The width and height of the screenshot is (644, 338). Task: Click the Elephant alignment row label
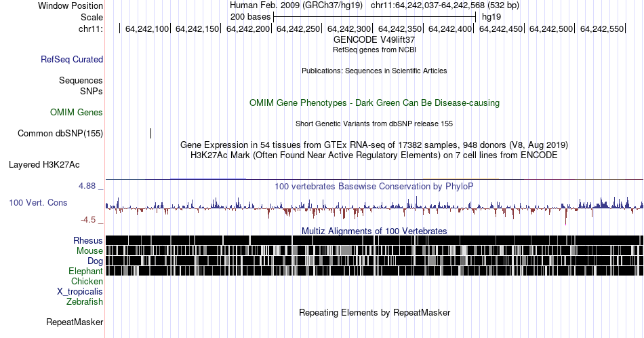85,271
